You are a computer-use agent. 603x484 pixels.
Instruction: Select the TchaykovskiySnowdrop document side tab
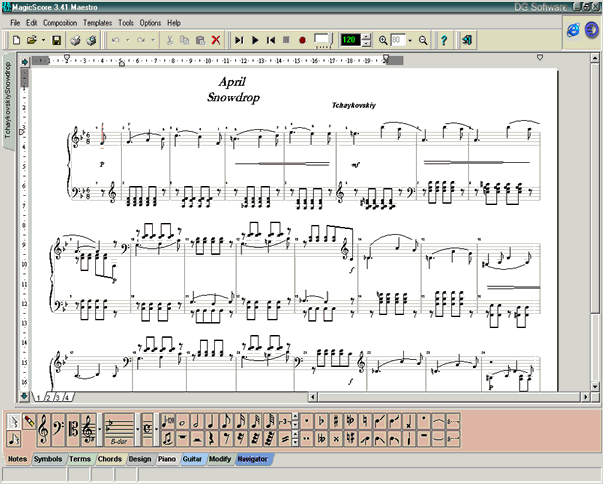[8, 101]
